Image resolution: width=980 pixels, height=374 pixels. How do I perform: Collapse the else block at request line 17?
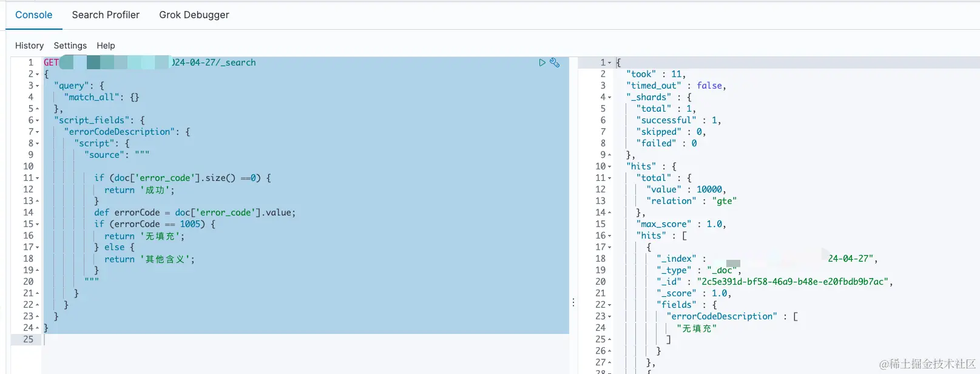pos(37,247)
